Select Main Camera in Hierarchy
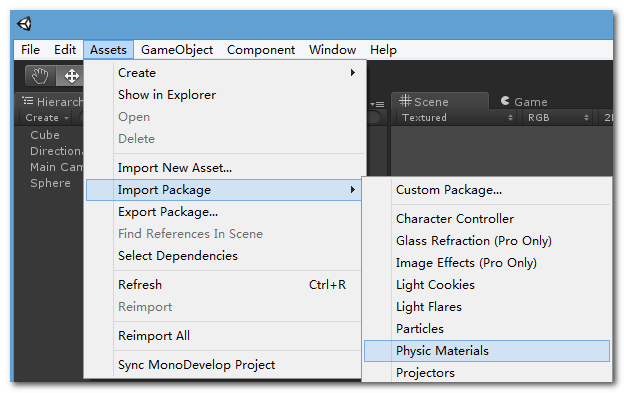 click(x=57, y=167)
